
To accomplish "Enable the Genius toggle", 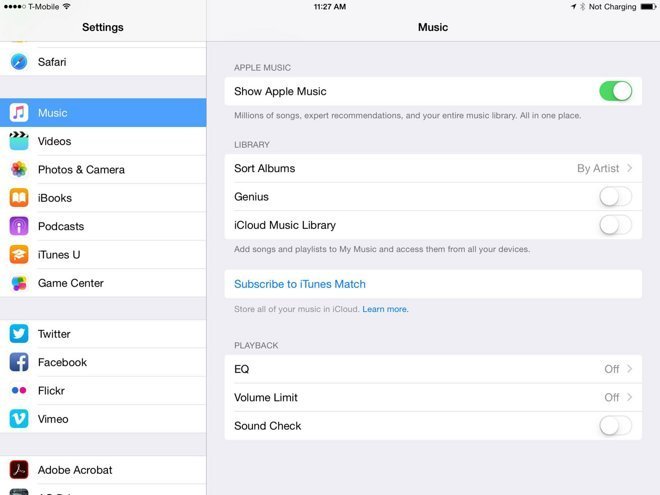I will (x=615, y=197).
